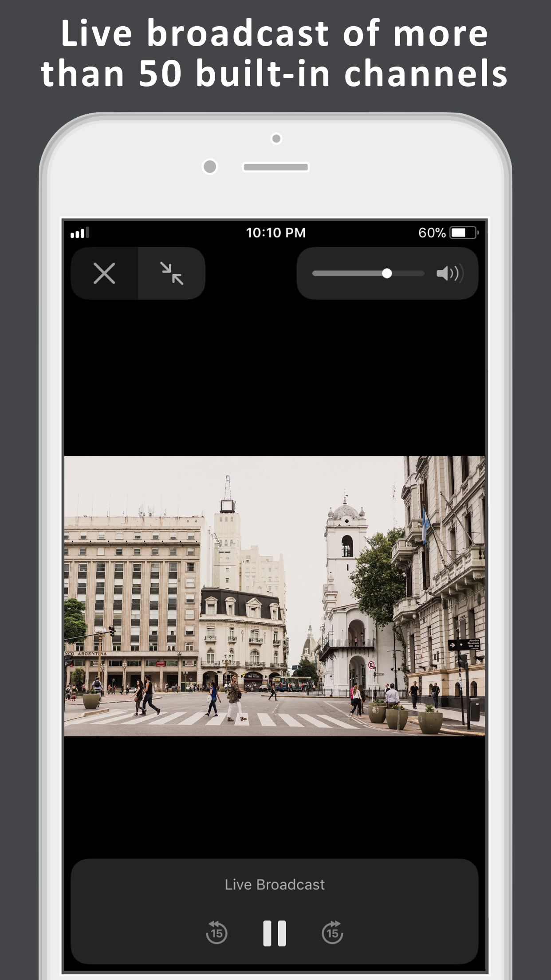
Task: Rewind 15 seconds
Action: (216, 932)
